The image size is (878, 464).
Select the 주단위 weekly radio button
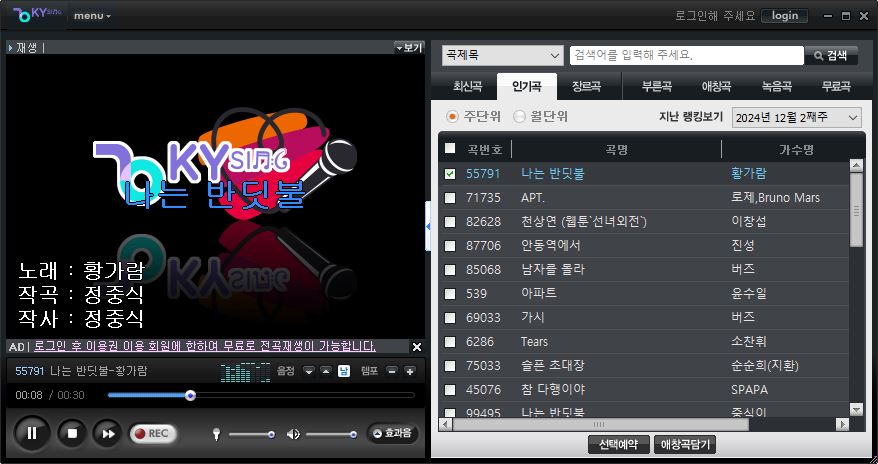pos(452,116)
